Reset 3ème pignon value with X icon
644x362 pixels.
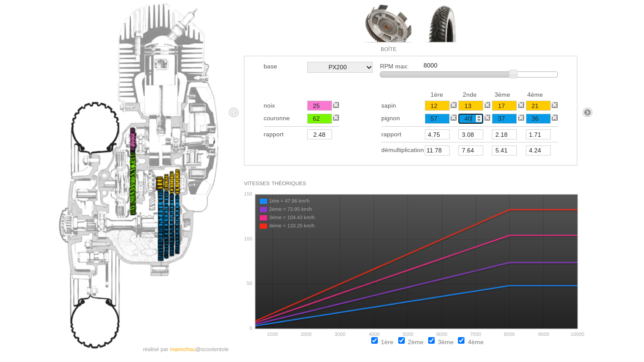click(521, 118)
